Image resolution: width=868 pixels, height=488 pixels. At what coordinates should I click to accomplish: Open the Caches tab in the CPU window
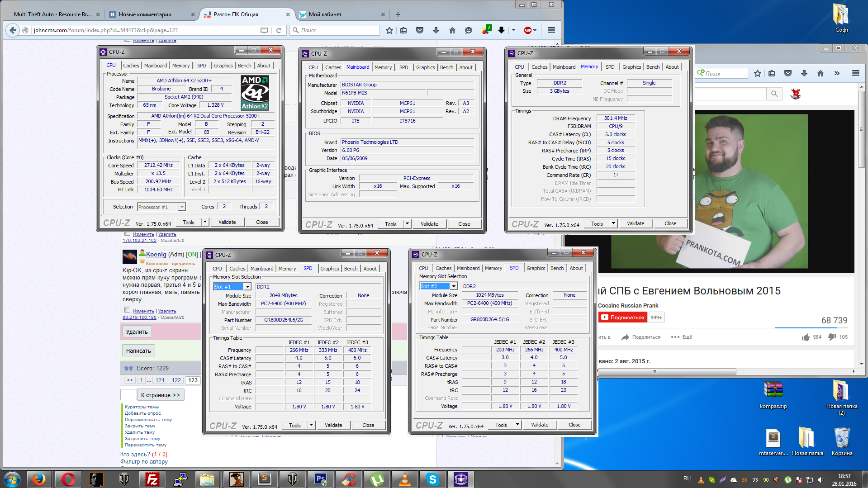(131, 66)
